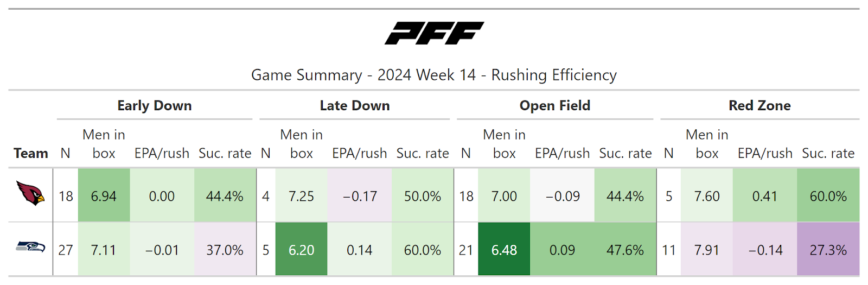The height and width of the screenshot is (285, 868).
Task: Click the purple 27.3% success rate cell
Action: [828, 250]
